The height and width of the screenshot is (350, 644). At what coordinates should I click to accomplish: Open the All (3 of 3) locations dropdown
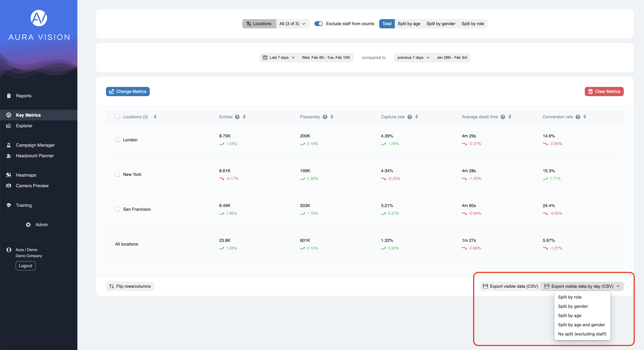tap(292, 24)
